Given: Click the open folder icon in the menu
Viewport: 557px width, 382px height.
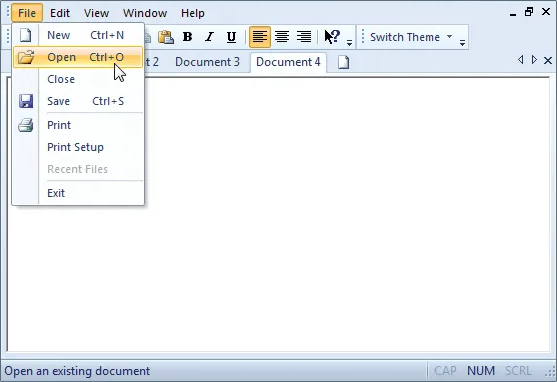Looking at the screenshot, I should [26, 57].
